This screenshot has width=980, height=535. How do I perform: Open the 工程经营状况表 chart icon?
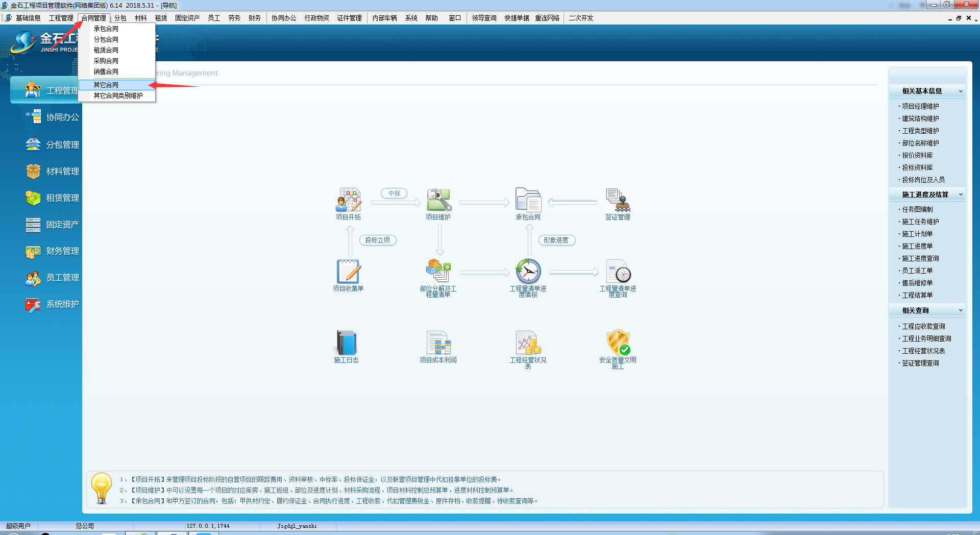528,343
